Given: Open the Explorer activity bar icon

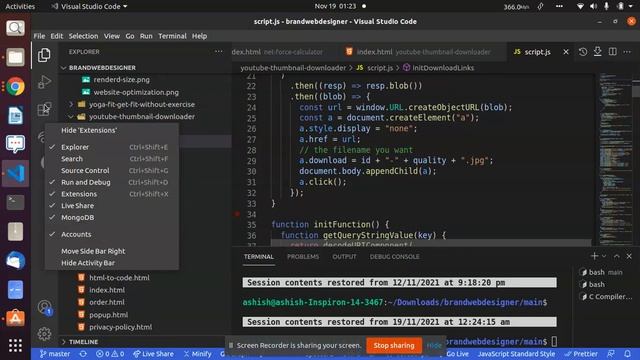Looking at the screenshot, I should point(44,55).
